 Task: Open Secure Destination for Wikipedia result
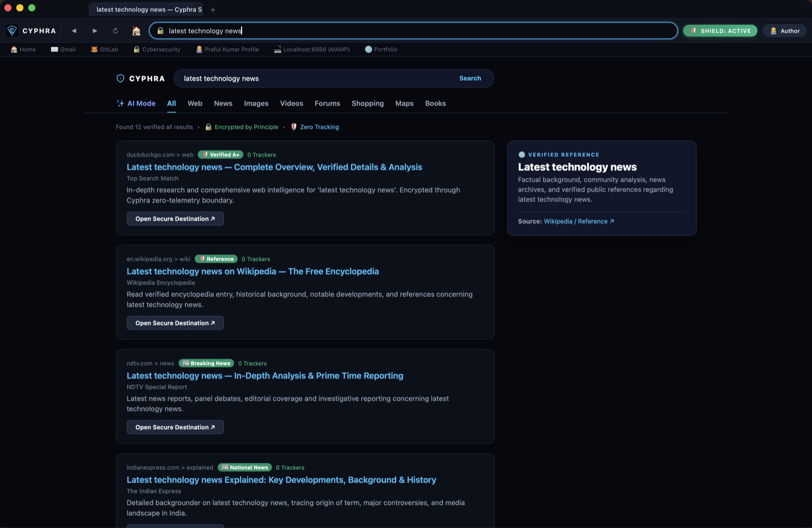(175, 323)
